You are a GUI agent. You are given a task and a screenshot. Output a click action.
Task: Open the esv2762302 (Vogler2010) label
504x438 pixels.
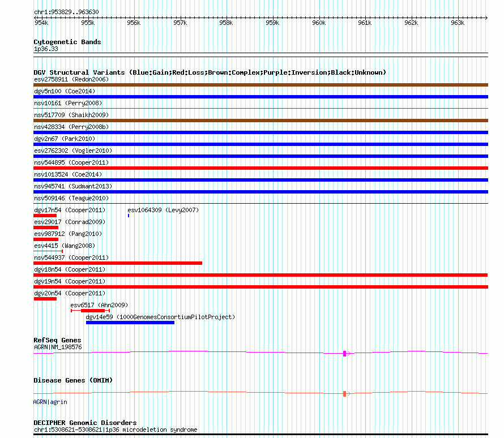tap(73, 151)
